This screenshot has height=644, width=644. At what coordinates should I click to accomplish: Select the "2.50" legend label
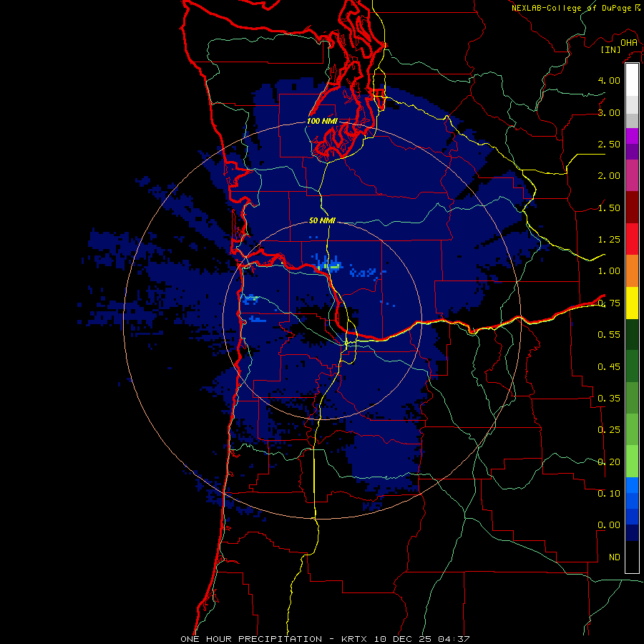[x=609, y=144]
